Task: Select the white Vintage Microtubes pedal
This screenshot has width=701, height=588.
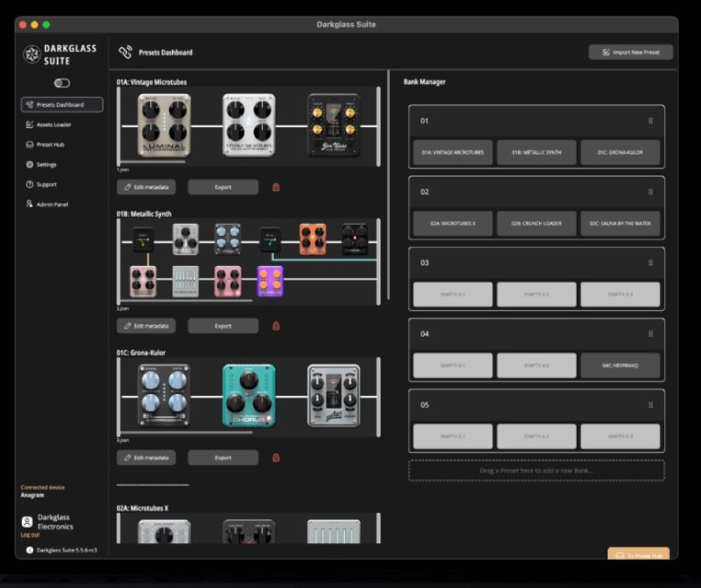Action: pos(249,126)
